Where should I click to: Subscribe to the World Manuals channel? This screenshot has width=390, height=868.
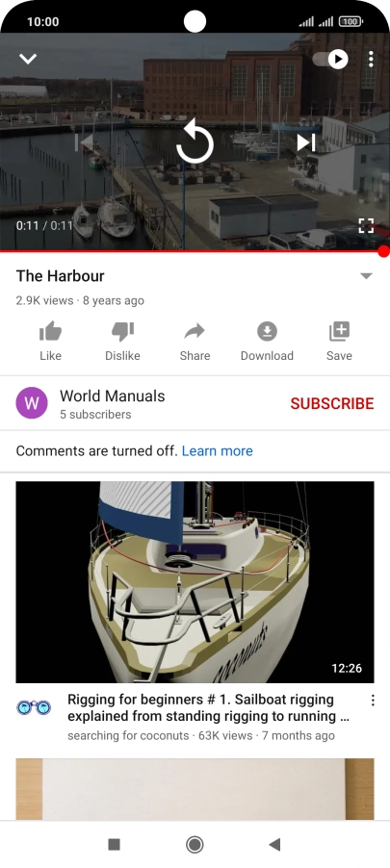point(332,403)
